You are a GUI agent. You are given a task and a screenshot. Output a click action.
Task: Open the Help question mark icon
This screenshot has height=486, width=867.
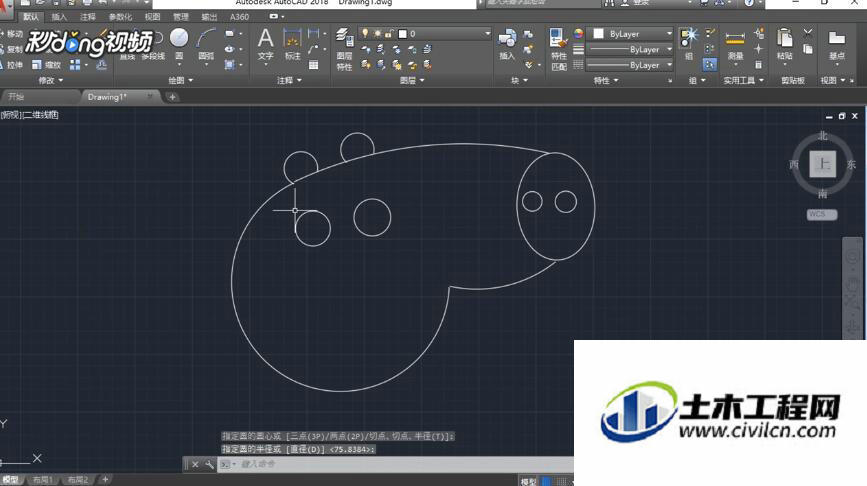[749, 3]
